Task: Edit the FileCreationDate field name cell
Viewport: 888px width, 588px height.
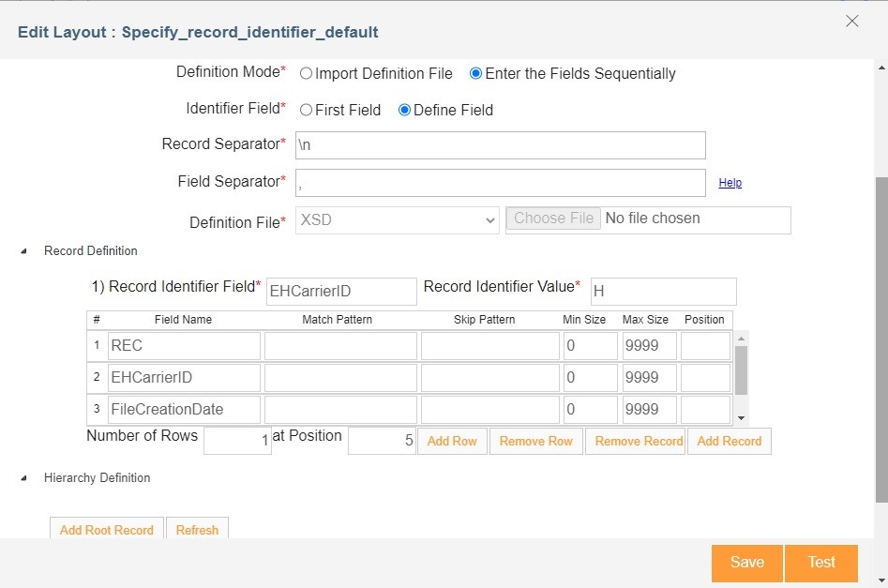Action: tap(184, 409)
